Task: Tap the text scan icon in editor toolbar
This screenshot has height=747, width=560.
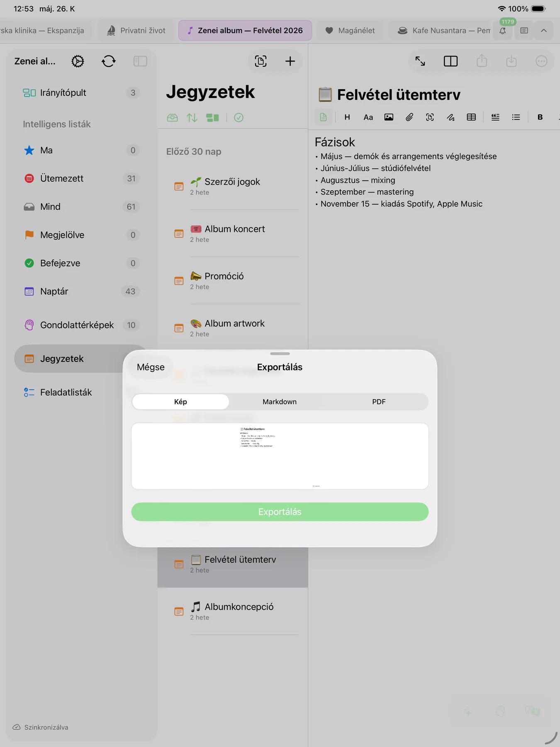Action: pos(430,117)
